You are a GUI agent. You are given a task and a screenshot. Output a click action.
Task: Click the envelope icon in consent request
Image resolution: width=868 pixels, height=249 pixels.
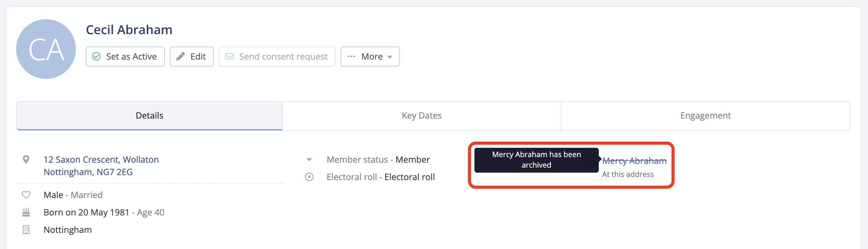pos(229,57)
